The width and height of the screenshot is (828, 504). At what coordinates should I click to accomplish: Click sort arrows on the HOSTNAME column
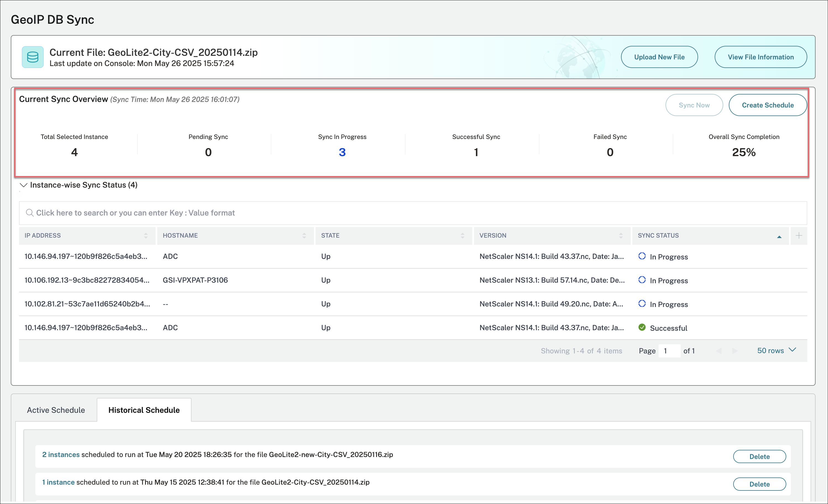tap(304, 235)
